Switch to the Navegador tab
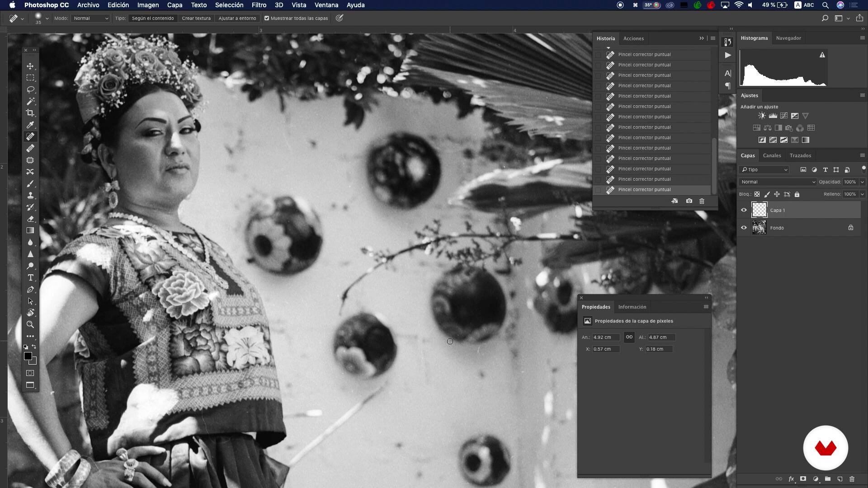This screenshot has width=868, height=488. [x=788, y=38]
